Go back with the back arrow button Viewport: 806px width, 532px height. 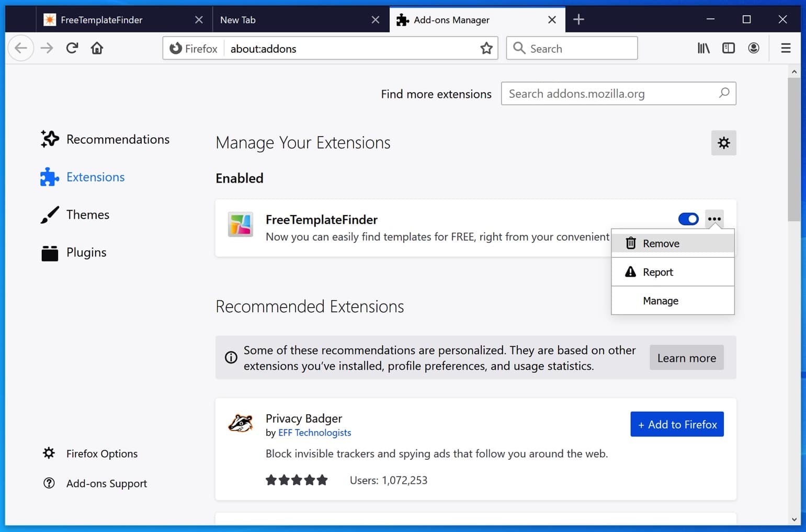[x=21, y=48]
